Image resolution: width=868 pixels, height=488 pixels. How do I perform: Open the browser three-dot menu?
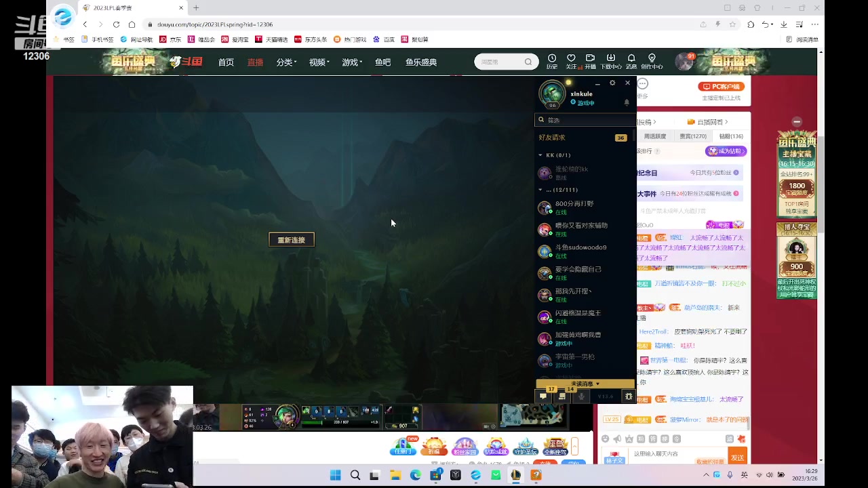[816, 24]
